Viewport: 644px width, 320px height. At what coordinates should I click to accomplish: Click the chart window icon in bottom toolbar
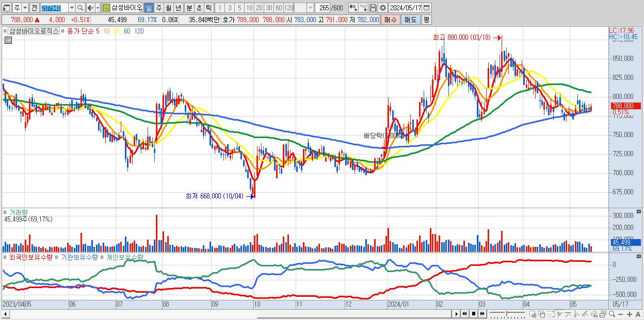click(x=603, y=314)
